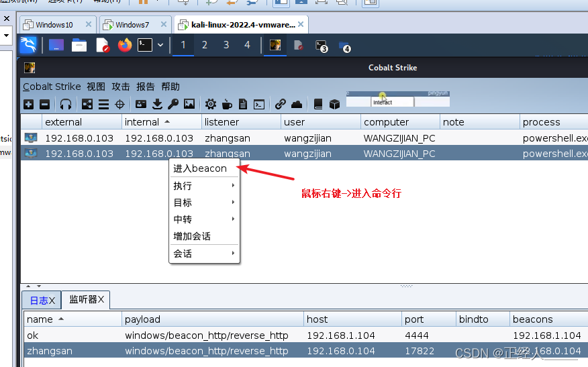Click the cloud manage sites icon

[x=297, y=104]
